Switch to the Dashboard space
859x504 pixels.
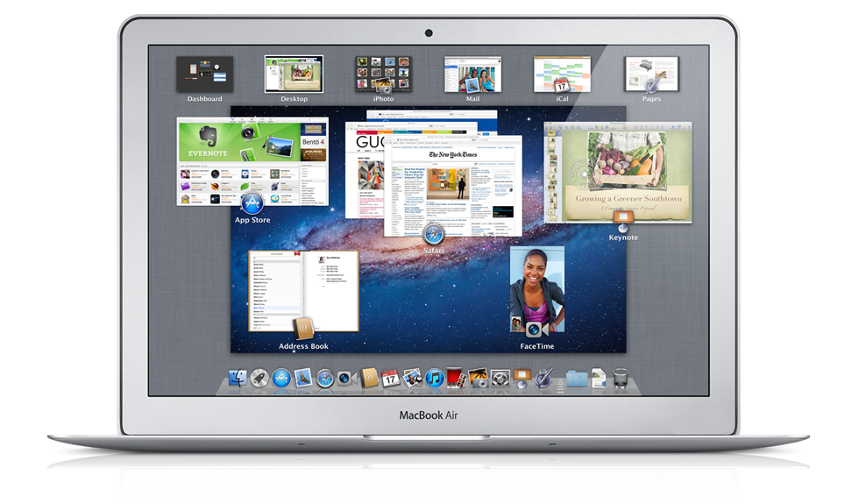pos(204,74)
